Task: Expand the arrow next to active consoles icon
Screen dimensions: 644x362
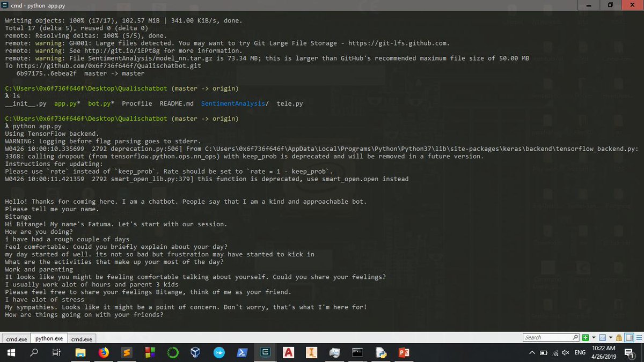Action: click(x=611, y=338)
